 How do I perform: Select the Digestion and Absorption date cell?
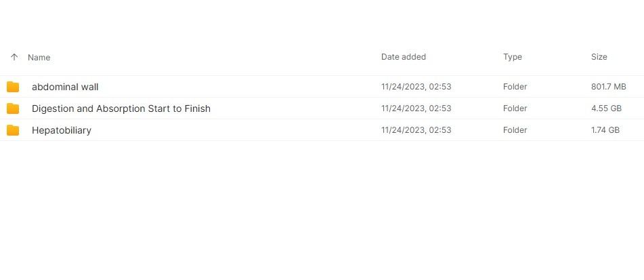tap(416, 108)
